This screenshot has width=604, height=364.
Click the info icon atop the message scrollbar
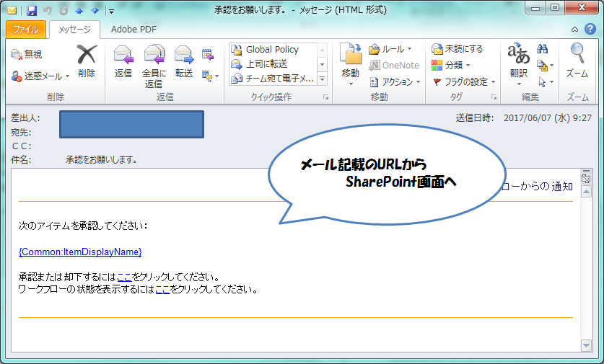tap(586, 178)
